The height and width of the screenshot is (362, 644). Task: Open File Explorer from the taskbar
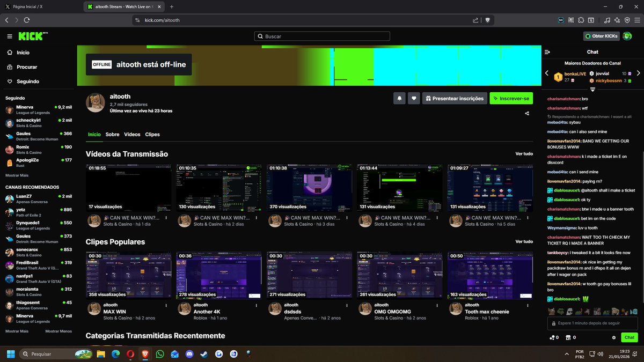(101, 354)
